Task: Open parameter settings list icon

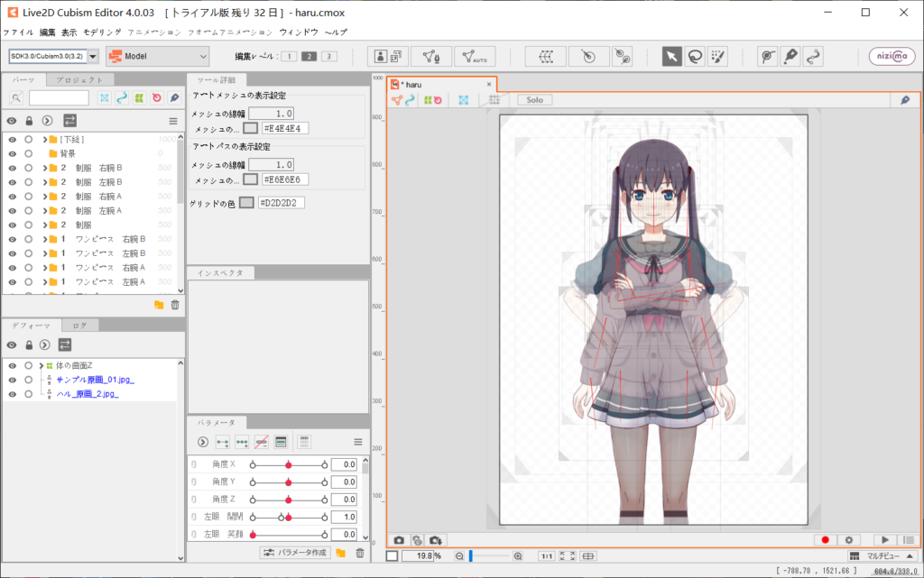Action: [281, 442]
